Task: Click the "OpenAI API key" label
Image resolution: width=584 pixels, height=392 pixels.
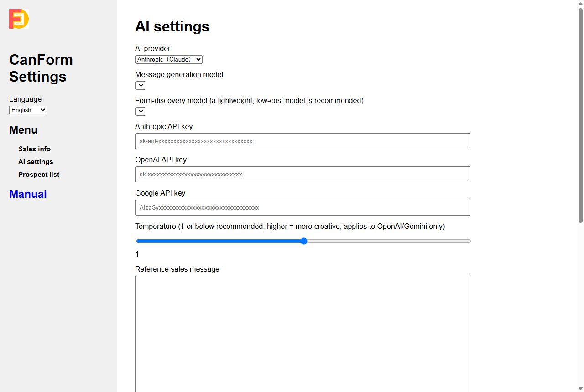Action: [x=161, y=160]
